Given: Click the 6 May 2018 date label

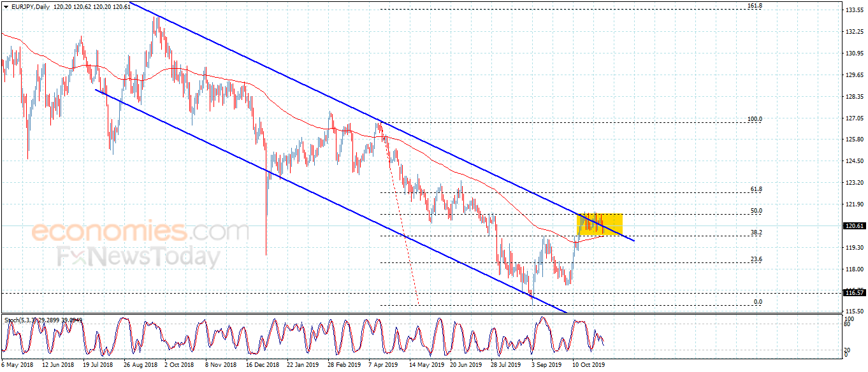Looking at the screenshot, I should point(18,365).
